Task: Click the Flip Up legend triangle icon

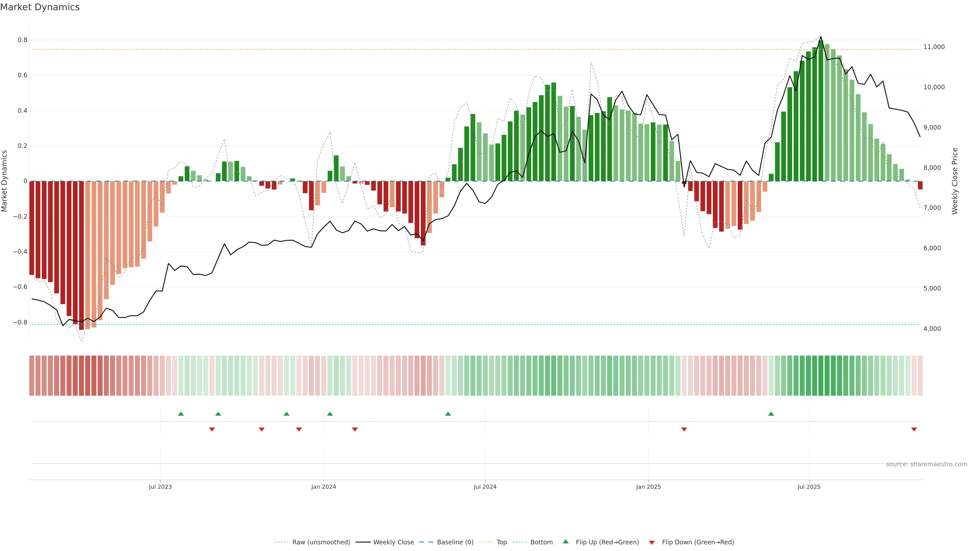Action: click(566, 542)
